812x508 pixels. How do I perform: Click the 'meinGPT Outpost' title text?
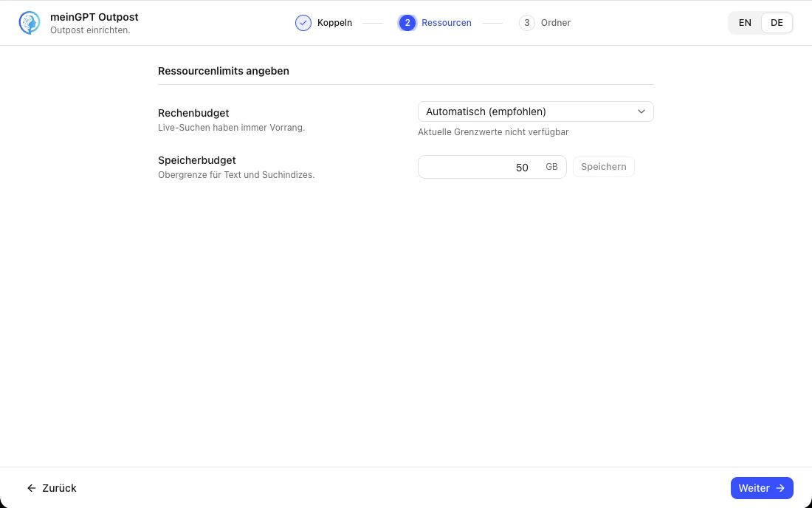tap(94, 17)
